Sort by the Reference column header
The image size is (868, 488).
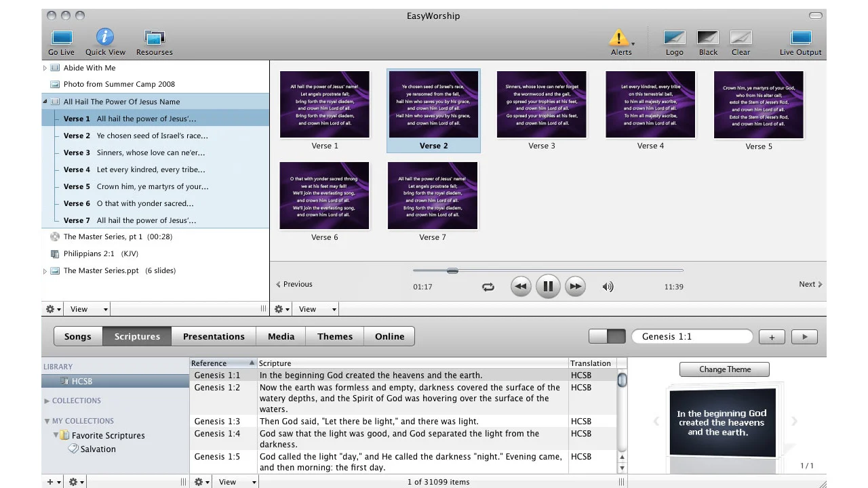[223, 363]
